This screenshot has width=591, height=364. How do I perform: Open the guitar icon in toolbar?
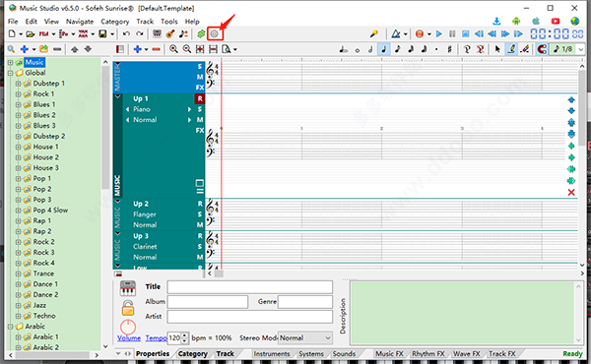170,33
